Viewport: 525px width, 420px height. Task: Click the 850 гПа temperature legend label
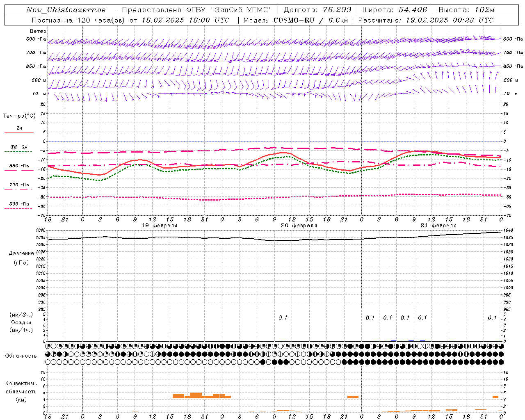click(19, 166)
